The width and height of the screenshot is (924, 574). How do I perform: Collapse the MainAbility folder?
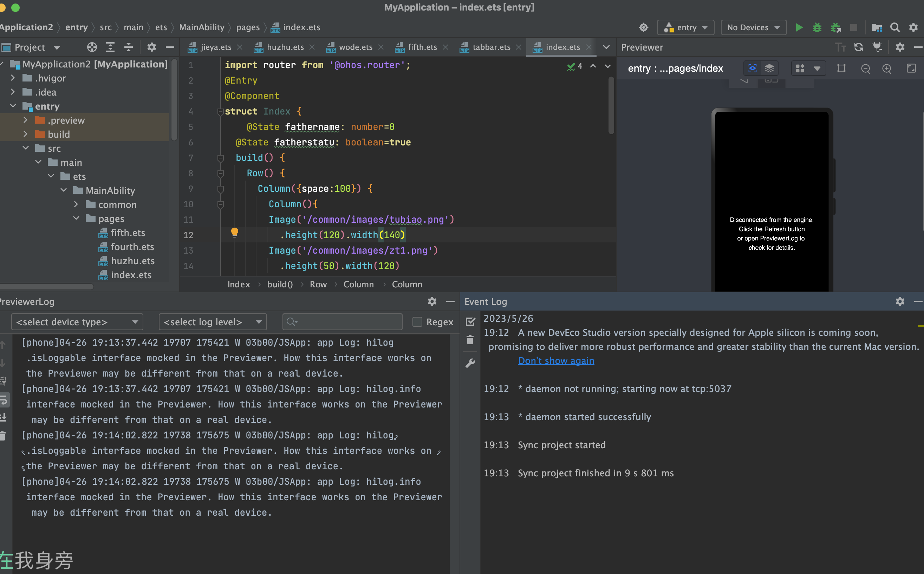(64, 190)
